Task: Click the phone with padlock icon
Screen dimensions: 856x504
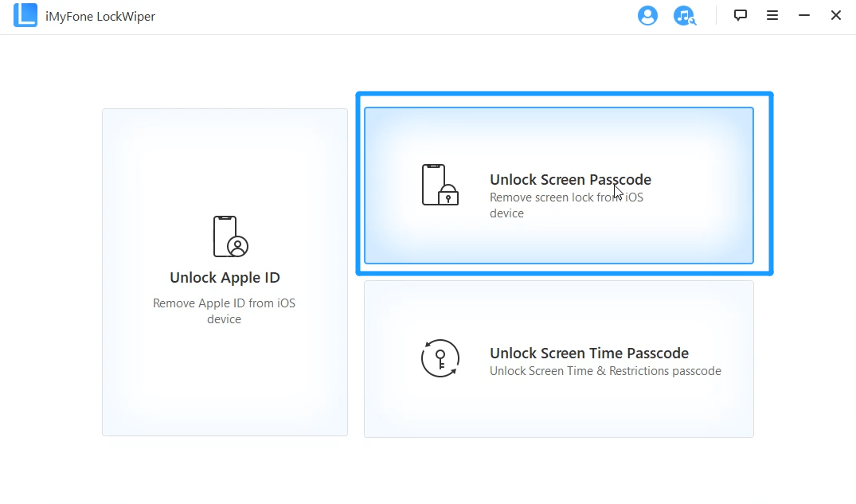Action: pyautogui.click(x=440, y=185)
